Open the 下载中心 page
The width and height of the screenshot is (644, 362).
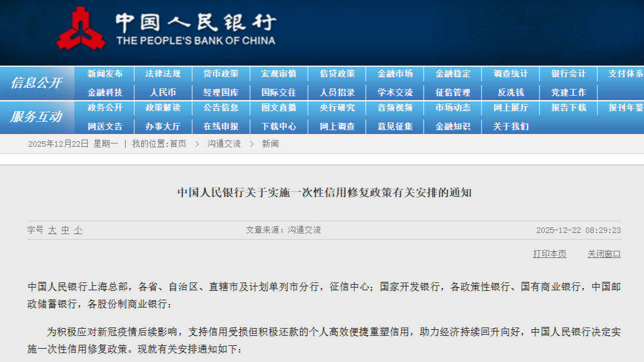[279, 126]
